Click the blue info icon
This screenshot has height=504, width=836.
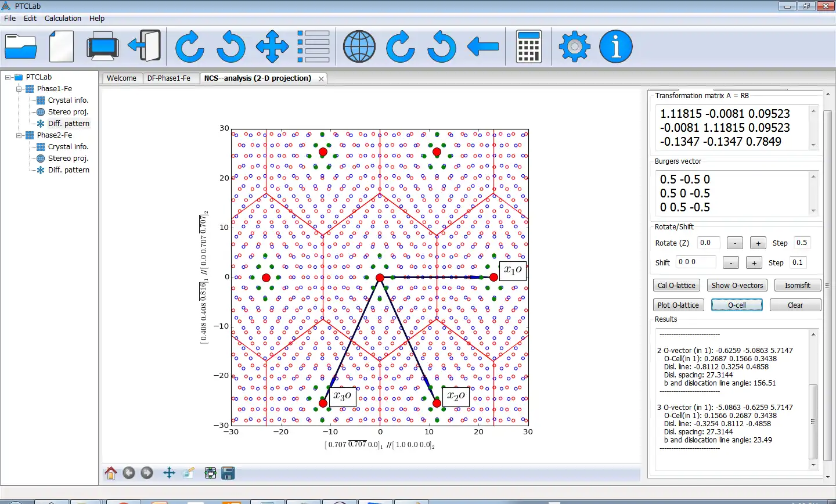(615, 46)
